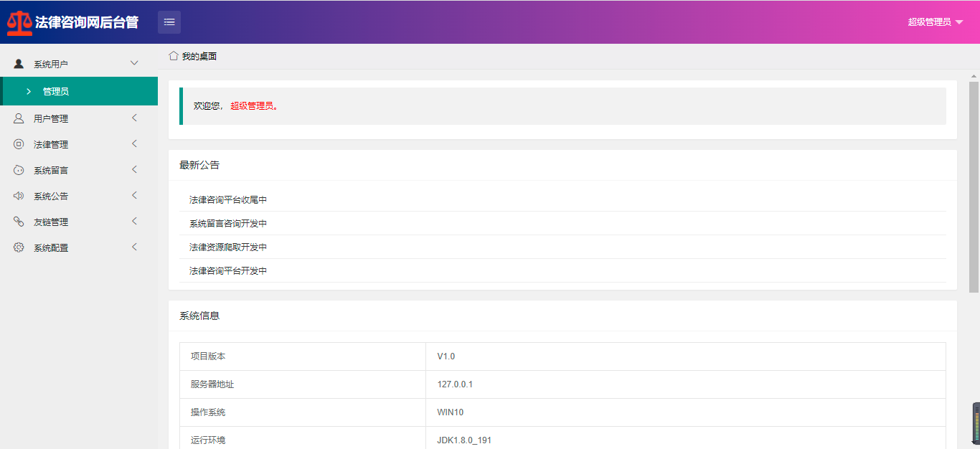This screenshot has height=449, width=980.
Task: Open announcement 法律咨询平台收尾中
Action: (x=228, y=200)
